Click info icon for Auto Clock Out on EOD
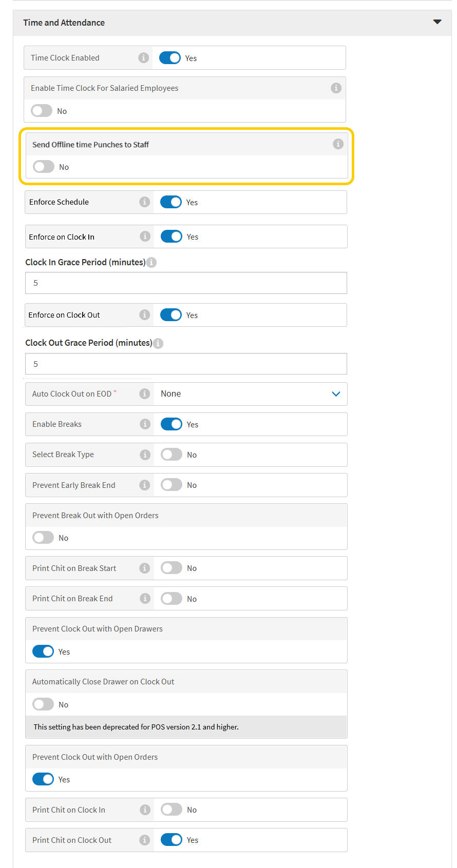 click(x=145, y=393)
